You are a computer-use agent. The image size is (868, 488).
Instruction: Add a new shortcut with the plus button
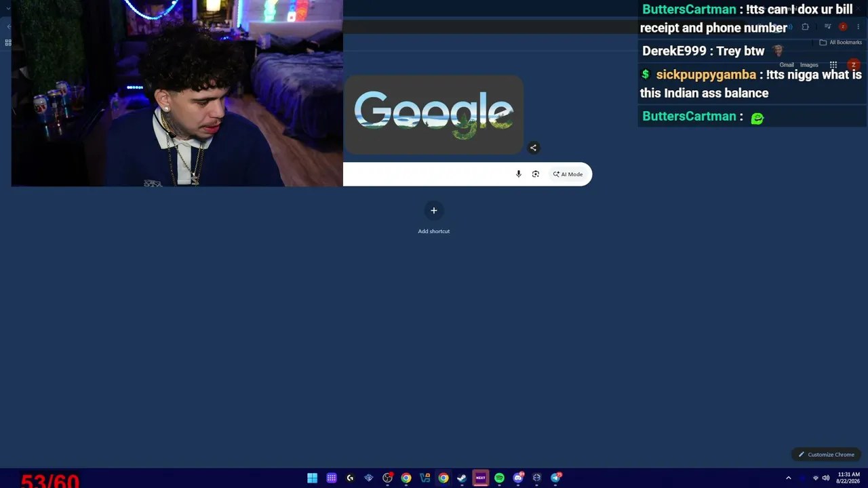[434, 210]
